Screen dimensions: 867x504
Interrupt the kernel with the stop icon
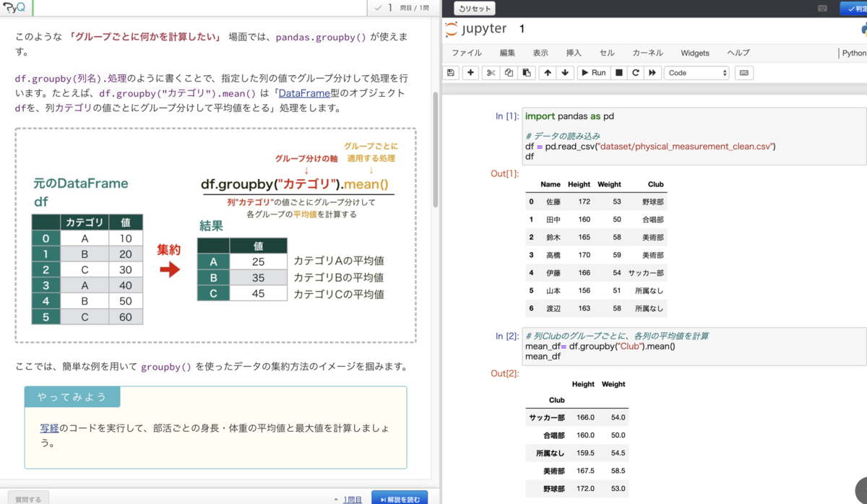[618, 73]
